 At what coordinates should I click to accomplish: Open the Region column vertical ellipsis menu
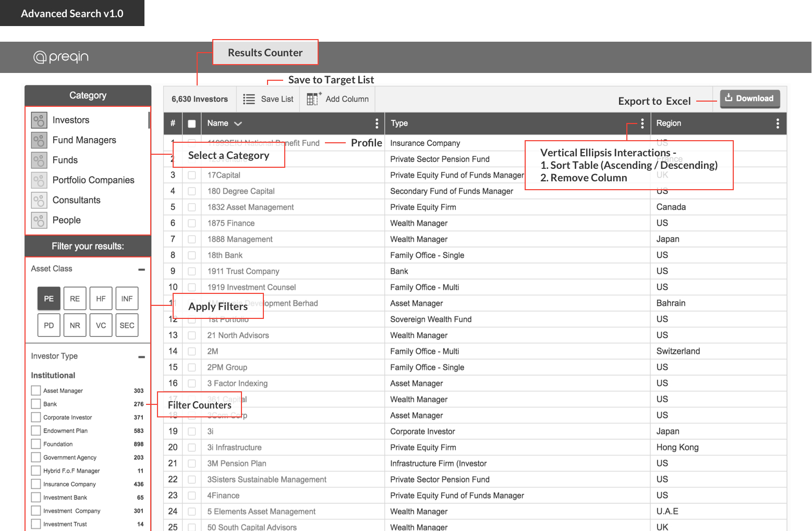(x=778, y=124)
